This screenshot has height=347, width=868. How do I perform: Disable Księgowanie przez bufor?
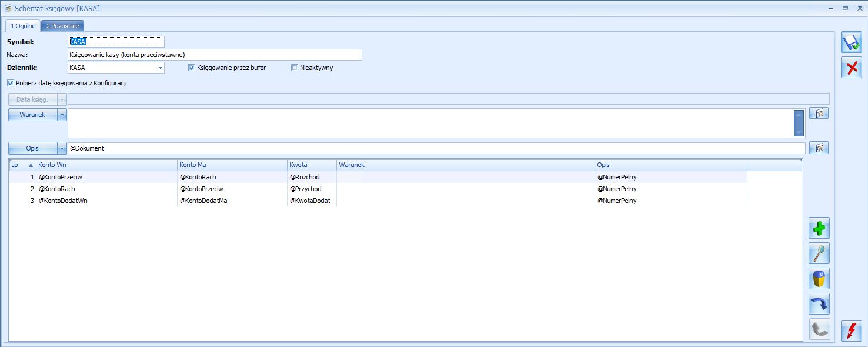click(191, 68)
